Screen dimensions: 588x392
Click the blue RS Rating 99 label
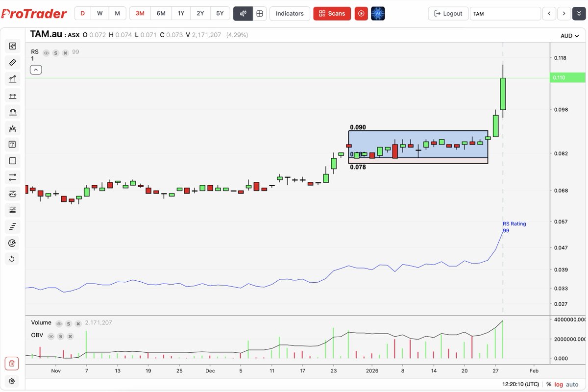514,227
